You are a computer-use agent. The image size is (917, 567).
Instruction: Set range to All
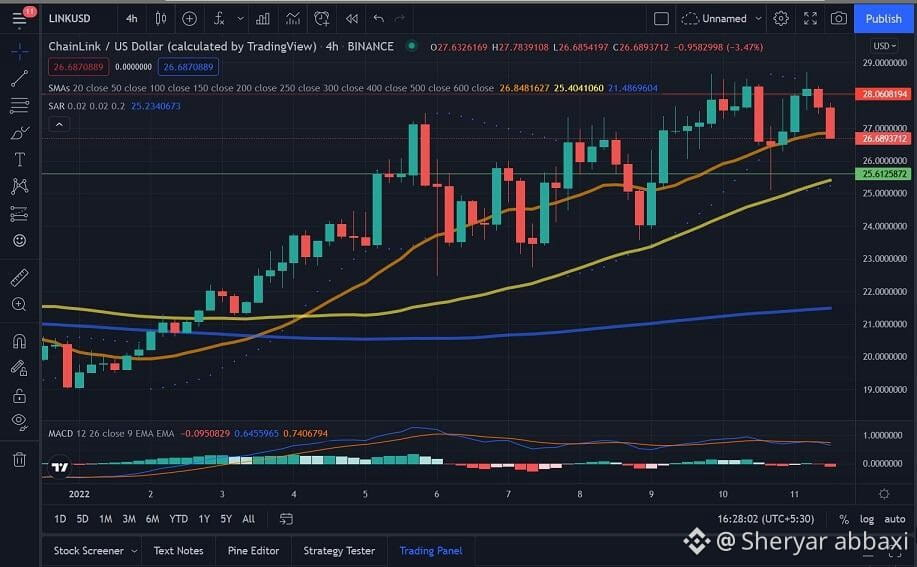point(249,519)
